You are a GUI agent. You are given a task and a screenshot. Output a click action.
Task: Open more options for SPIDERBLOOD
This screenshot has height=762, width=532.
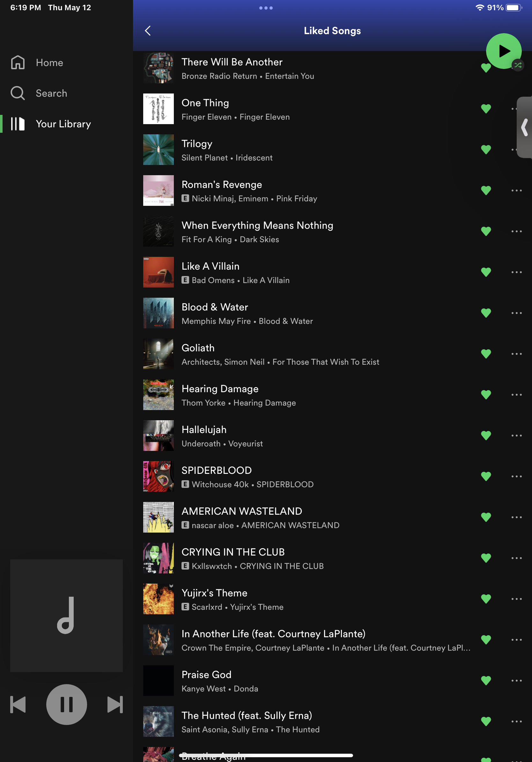pos(516,476)
